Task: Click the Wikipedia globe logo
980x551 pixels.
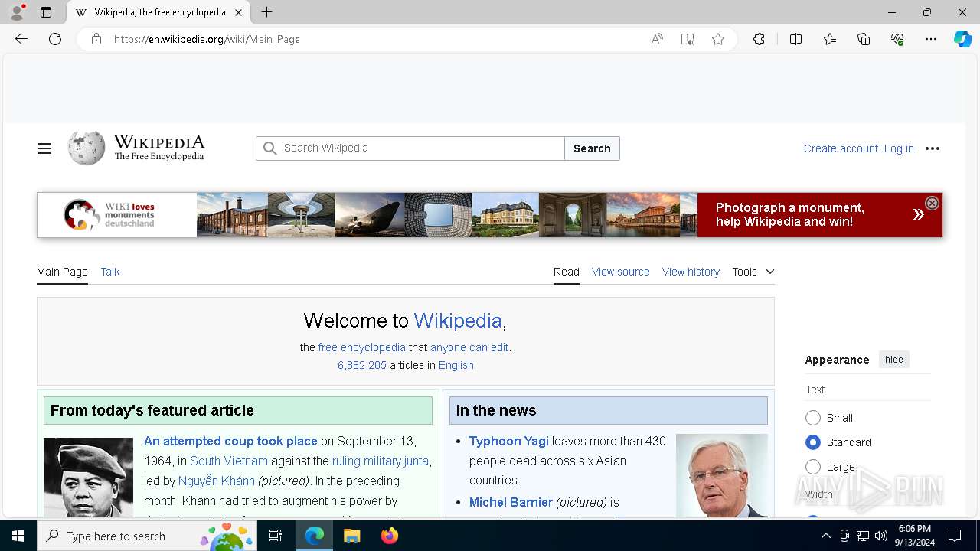Action: pyautogui.click(x=87, y=148)
